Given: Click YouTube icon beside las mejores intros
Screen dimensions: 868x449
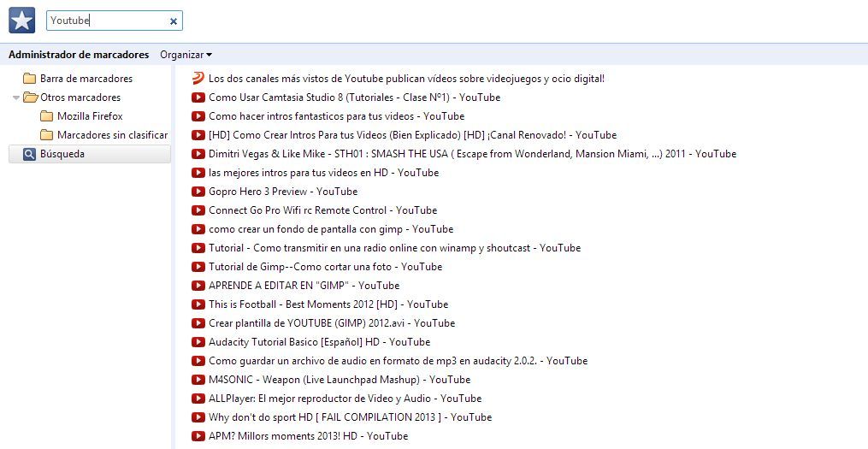Looking at the screenshot, I should tap(198, 173).
